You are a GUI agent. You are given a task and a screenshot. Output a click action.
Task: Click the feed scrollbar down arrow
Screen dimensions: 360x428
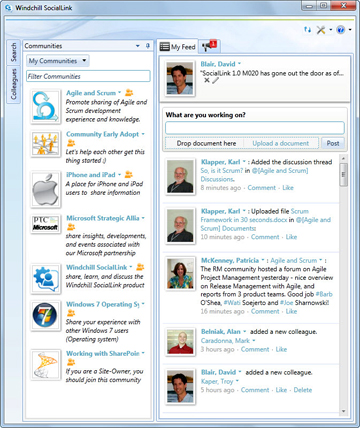343,411
